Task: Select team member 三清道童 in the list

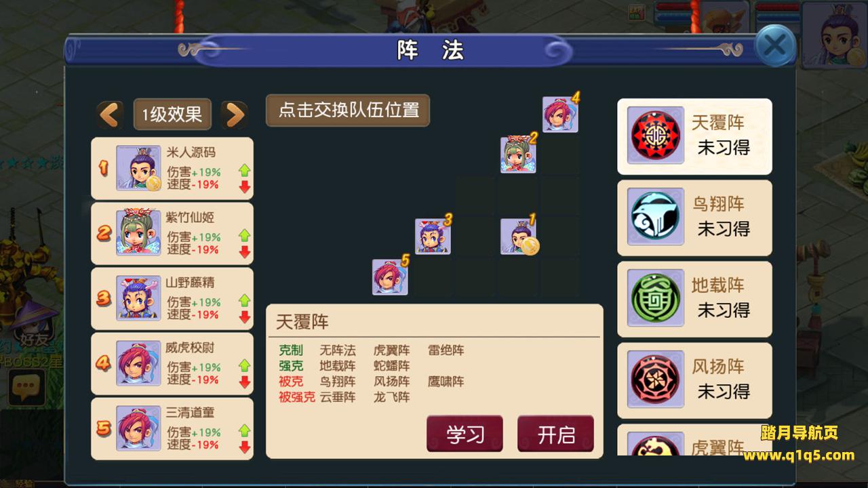Action: click(172, 428)
